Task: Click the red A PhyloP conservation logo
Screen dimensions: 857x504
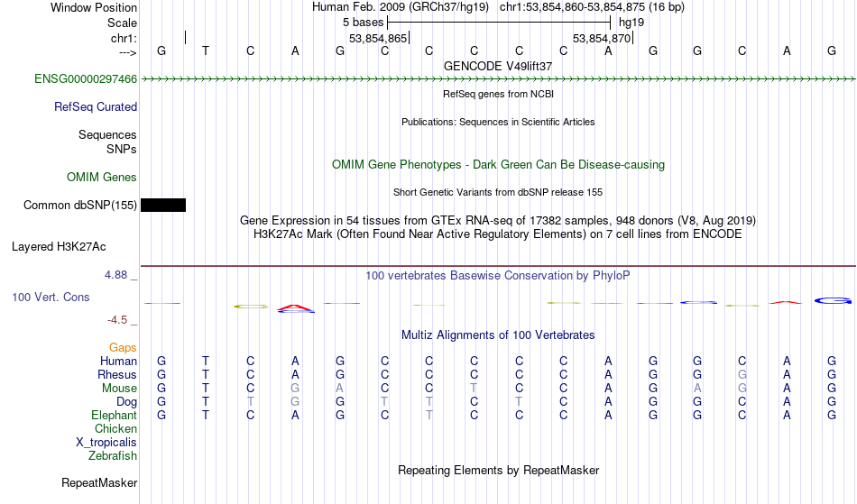Action: (x=295, y=307)
